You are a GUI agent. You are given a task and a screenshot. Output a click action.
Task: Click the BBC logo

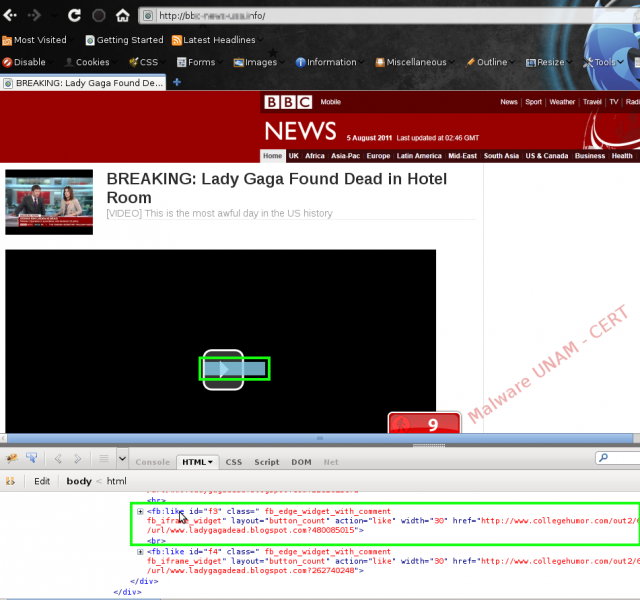(x=288, y=102)
